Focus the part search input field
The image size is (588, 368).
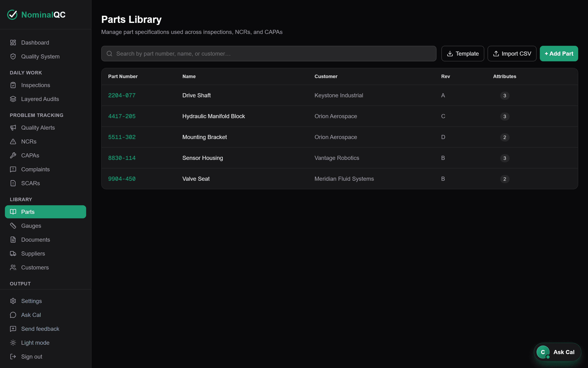pos(269,54)
